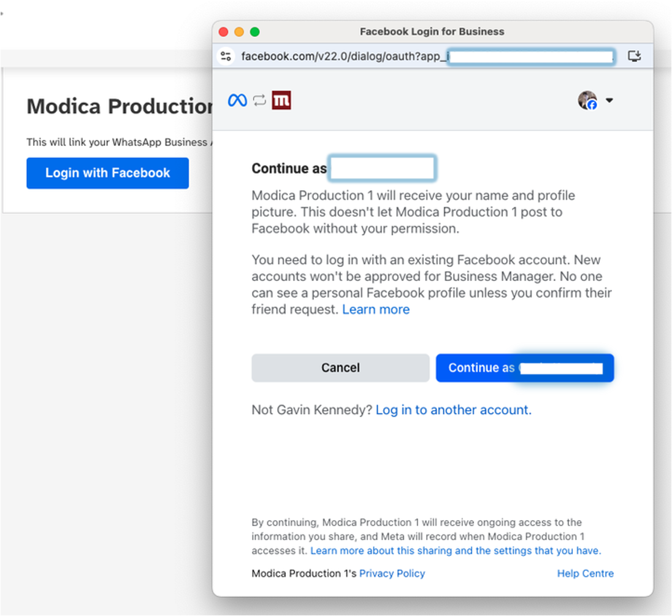Click the open-page icon right of the address bar

click(x=635, y=56)
